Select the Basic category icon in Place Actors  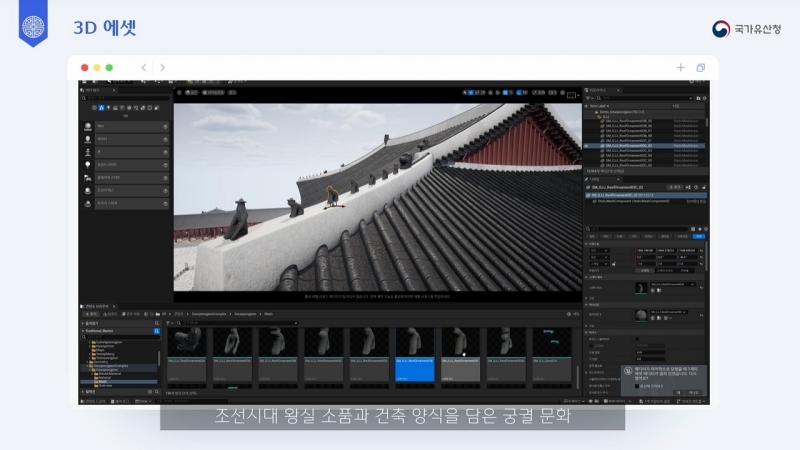[x=101, y=108]
